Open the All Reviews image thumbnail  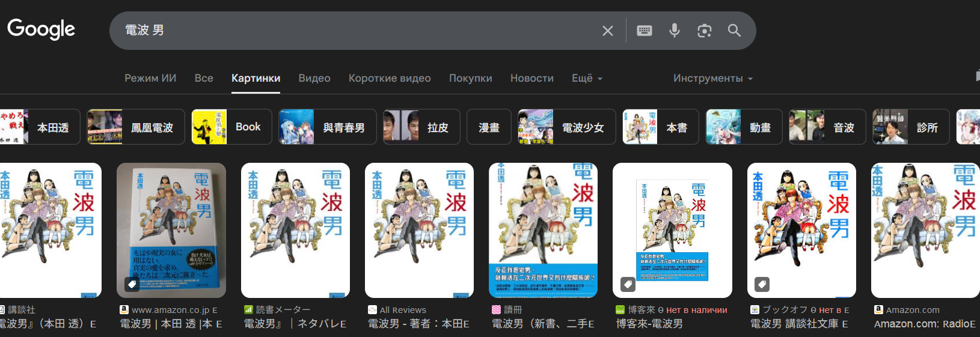pos(419,230)
